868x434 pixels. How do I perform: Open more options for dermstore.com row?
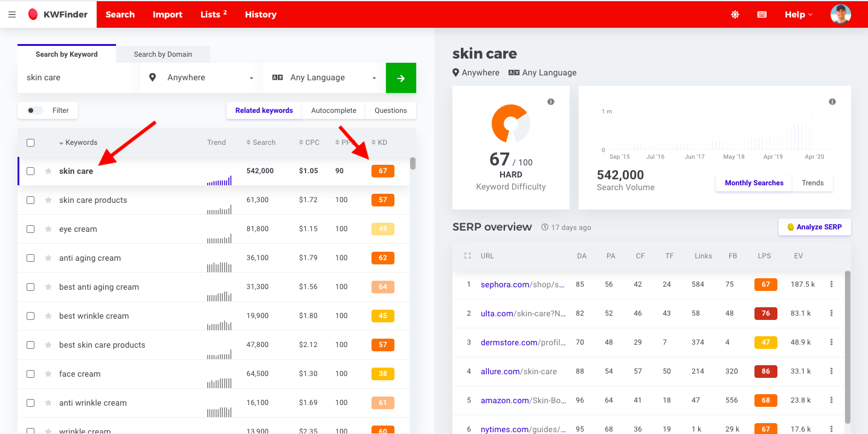coord(832,342)
